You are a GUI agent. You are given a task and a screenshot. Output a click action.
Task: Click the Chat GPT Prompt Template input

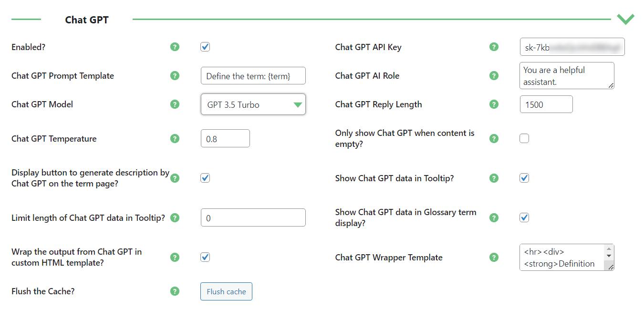coord(253,76)
